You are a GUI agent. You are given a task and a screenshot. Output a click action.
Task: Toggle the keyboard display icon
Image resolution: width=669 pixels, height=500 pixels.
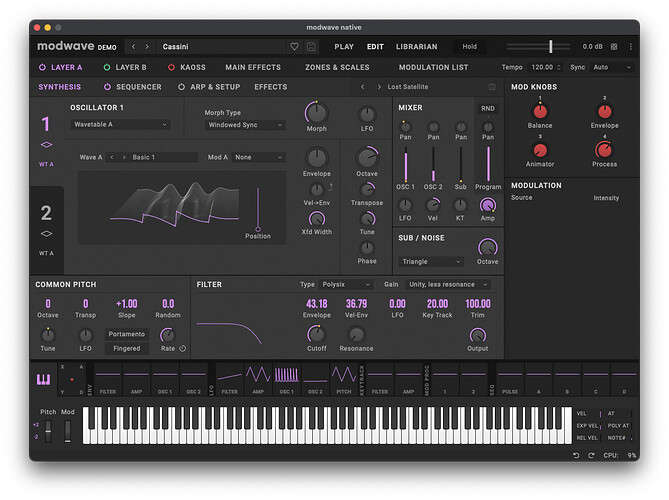44,379
